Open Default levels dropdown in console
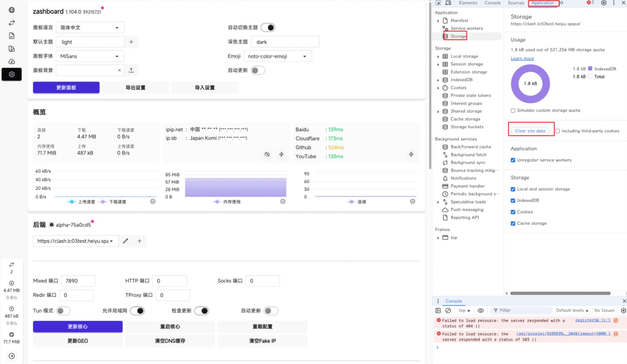This screenshot has height=364, width=627. (572, 310)
